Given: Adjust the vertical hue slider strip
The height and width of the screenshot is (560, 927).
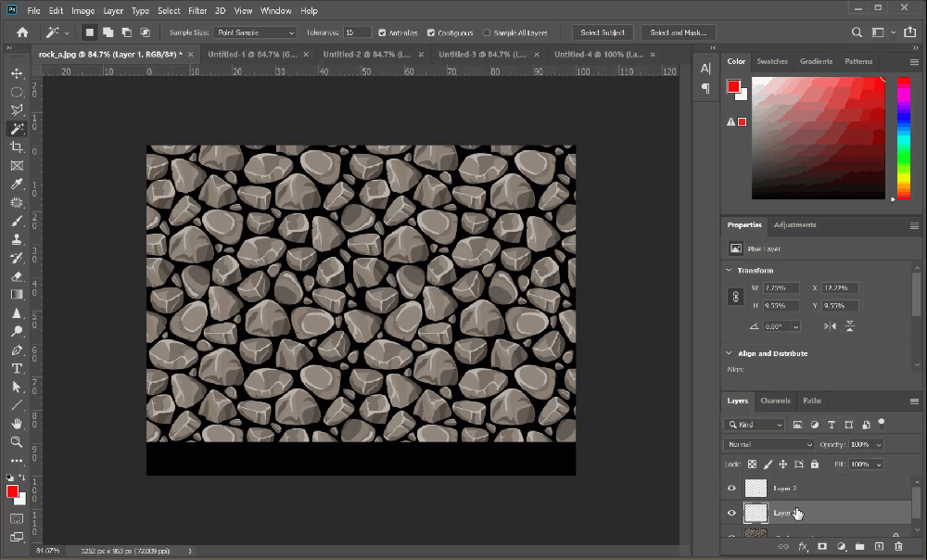Looking at the screenshot, I should (x=903, y=136).
